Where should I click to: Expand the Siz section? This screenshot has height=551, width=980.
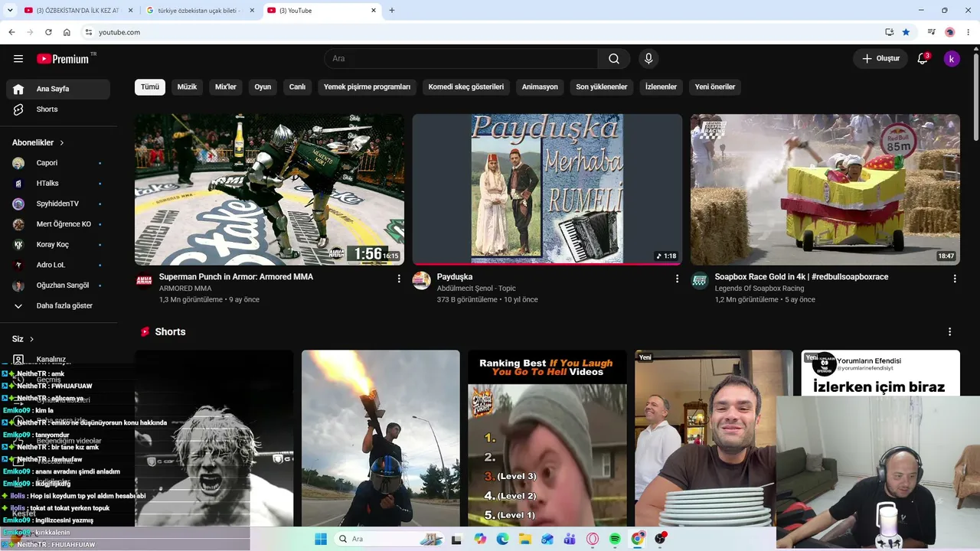[x=23, y=339]
